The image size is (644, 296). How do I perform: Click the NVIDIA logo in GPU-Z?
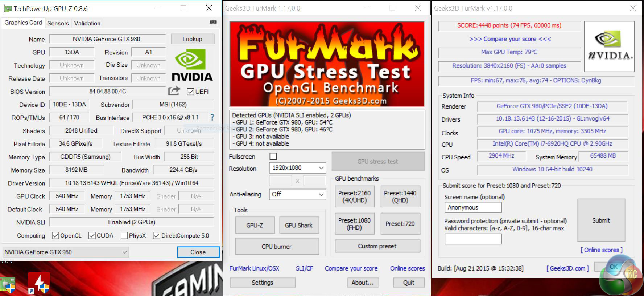[x=192, y=65]
